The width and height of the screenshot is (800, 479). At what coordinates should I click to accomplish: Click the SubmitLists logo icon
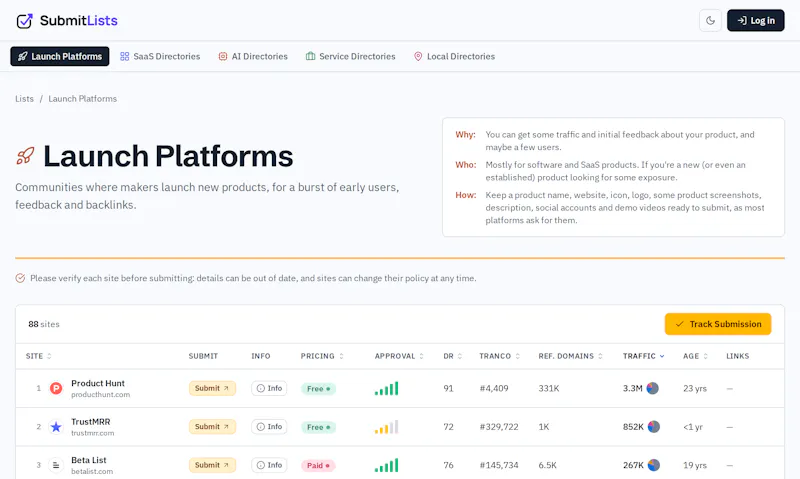pyautogui.click(x=24, y=21)
